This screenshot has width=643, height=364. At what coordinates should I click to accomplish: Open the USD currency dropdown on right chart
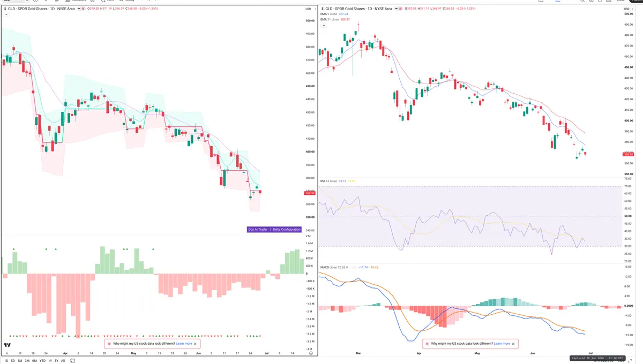(x=628, y=9)
